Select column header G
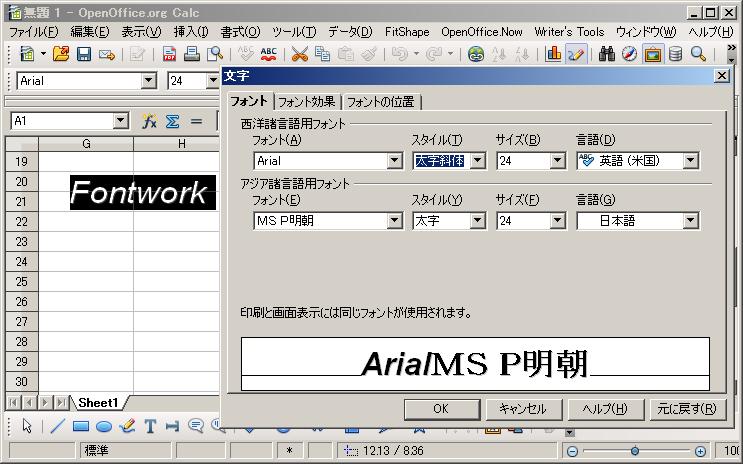Screen dimensions: 743x464 pyautogui.click(x=86, y=144)
